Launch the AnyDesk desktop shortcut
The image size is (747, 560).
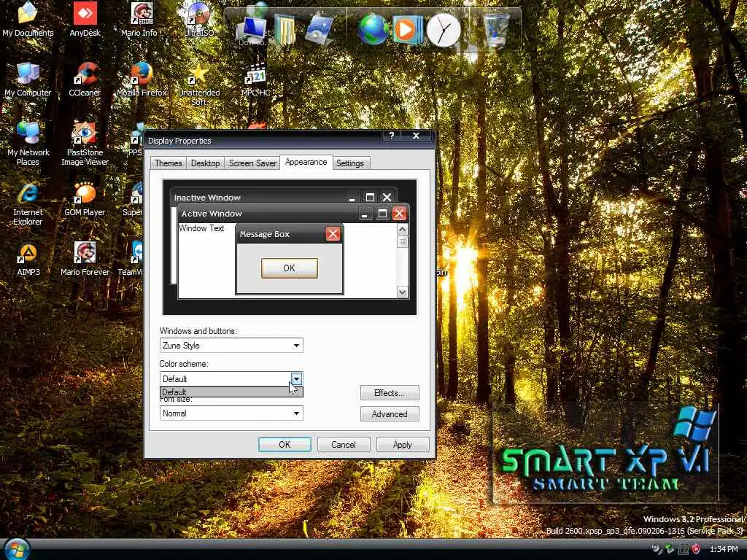(x=85, y=19)
